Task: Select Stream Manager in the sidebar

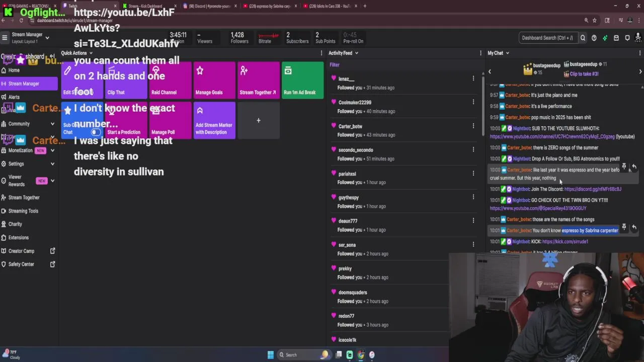Action: click(29, 83)
